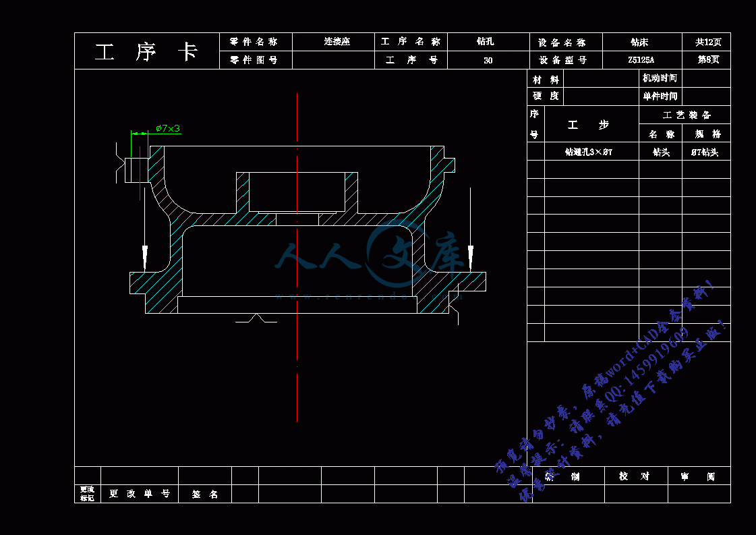The height and width of the screenshot is (535, 756).
Task: Select the Ø7钻头 specification cell
Action: (x=706, y=152)
